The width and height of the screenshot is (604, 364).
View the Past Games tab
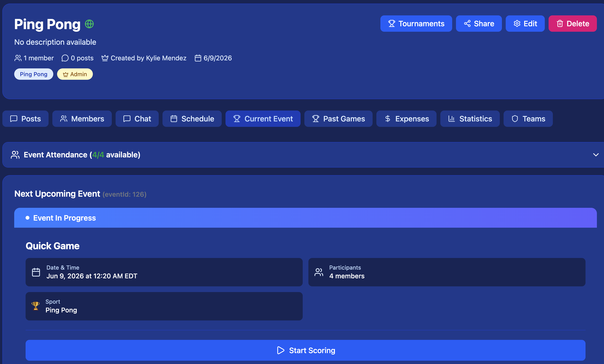[x=338, y=119]
